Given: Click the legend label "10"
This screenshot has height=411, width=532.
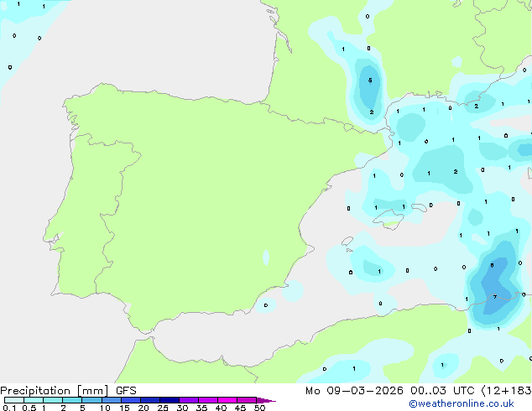Looking at the screenshot, I should [x=105, y=408].
